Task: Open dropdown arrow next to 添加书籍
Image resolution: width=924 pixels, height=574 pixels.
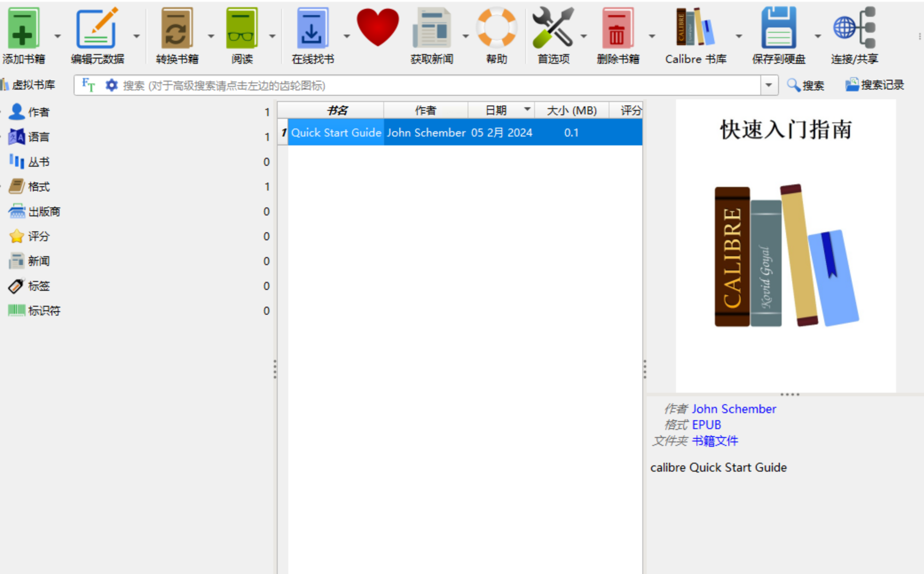Action: [58, 36]
